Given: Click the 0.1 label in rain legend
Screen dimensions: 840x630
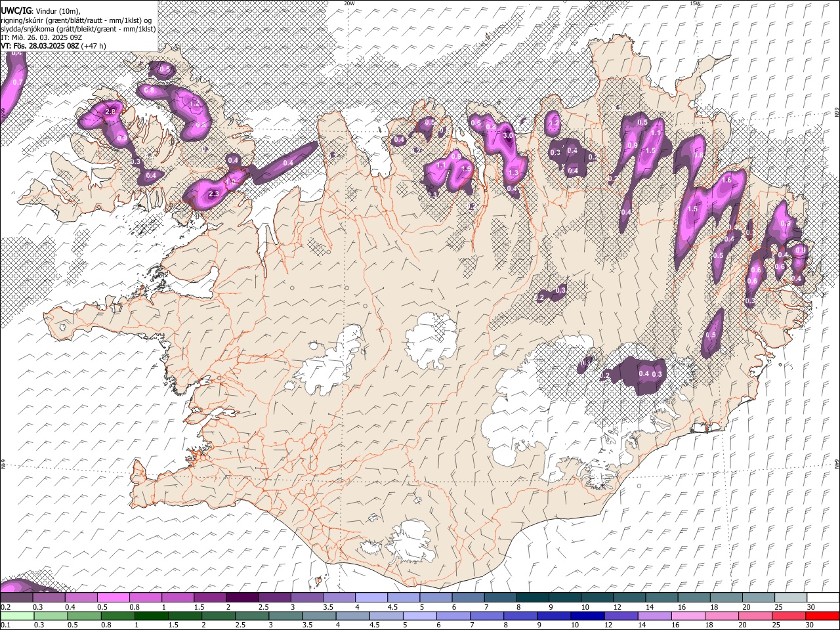Looking at the screenshot, I should [5, 625].
